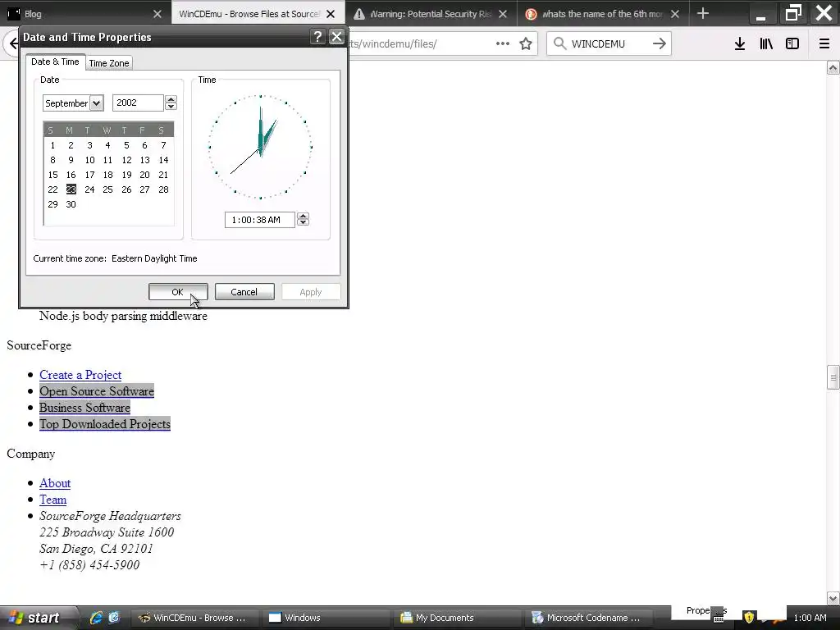The width and height of the screenshot is (840, 630).
Task: Select day 23 in the calendar
Action: coord(71,189)
